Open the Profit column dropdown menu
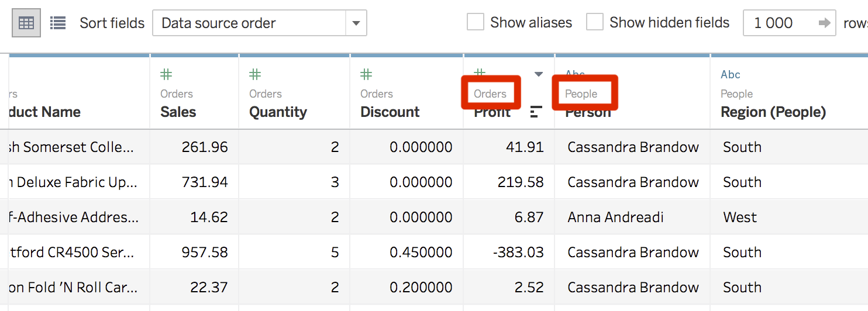This screenshot has height=311, width=868. 539,74
